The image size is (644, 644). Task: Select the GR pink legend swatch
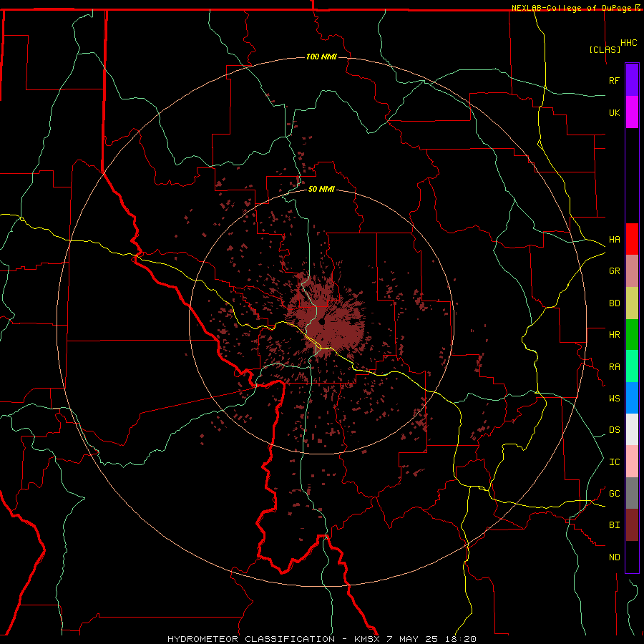[632, 271]
